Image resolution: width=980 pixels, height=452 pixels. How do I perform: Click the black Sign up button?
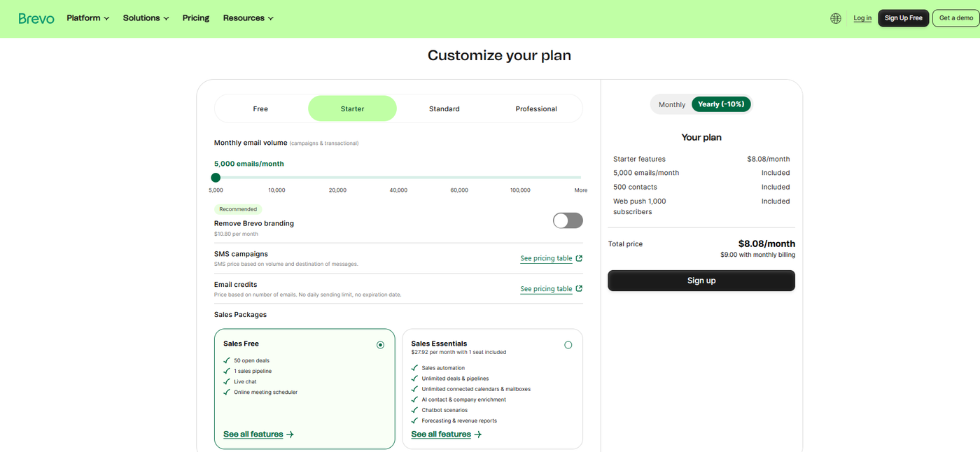pyautogui.click(x=701, y=281)
